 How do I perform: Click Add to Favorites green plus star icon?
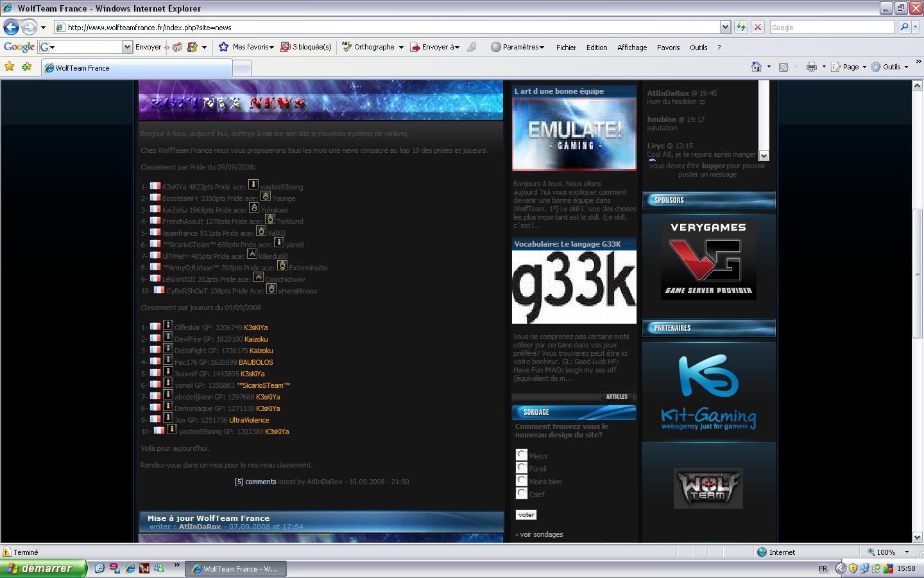tap(26, 67)
